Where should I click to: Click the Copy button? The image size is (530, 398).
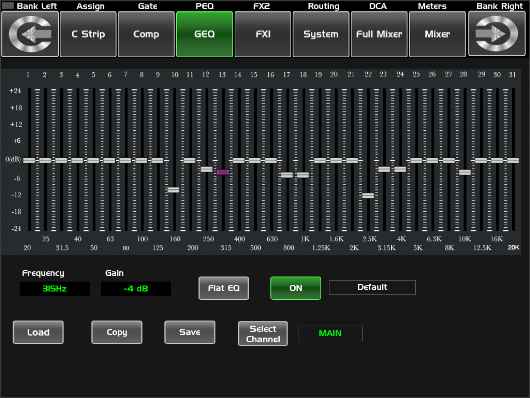tap(117, 332)
